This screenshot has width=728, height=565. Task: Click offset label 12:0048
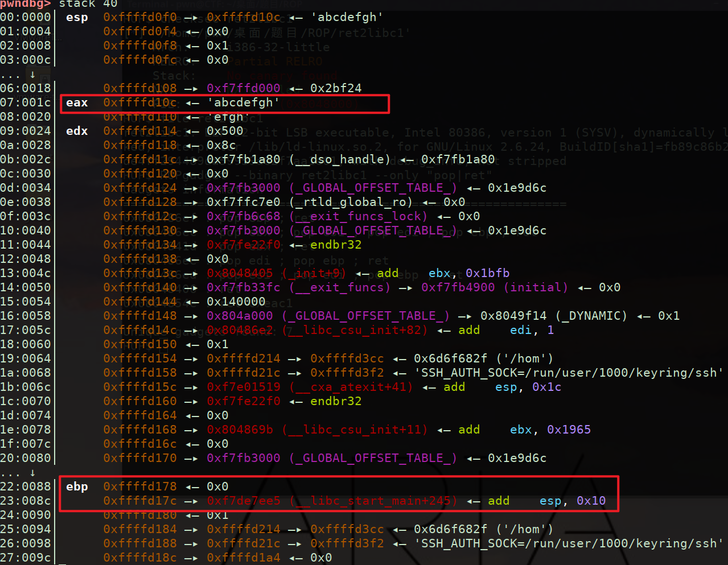pyautogui.click(x=26, y=259)
